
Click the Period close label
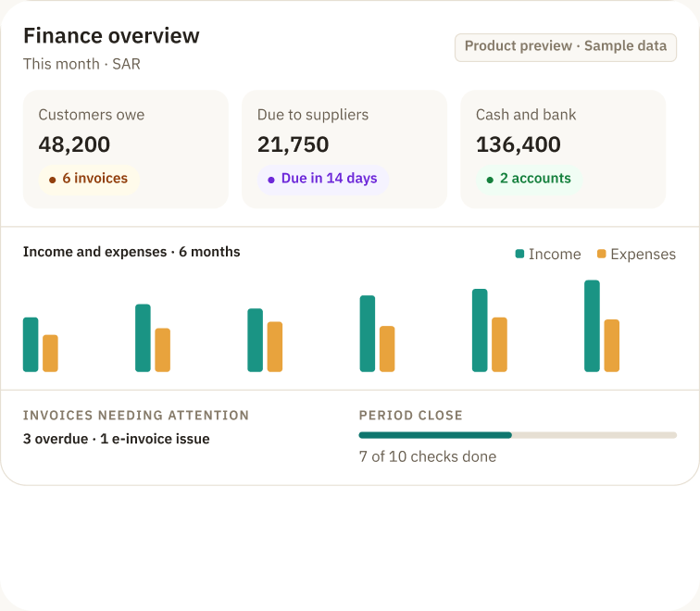pos(411,416)
